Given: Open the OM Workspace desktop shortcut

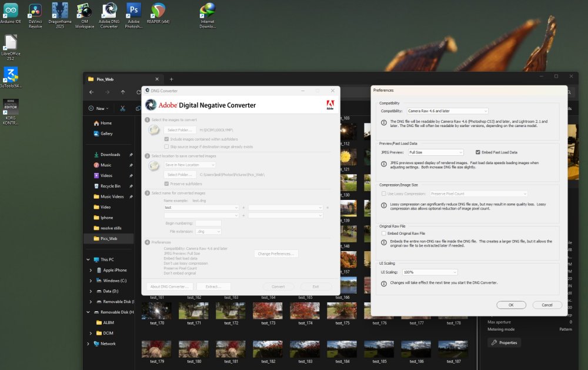Looking at the screenshot, I should [x=84, y=11].
